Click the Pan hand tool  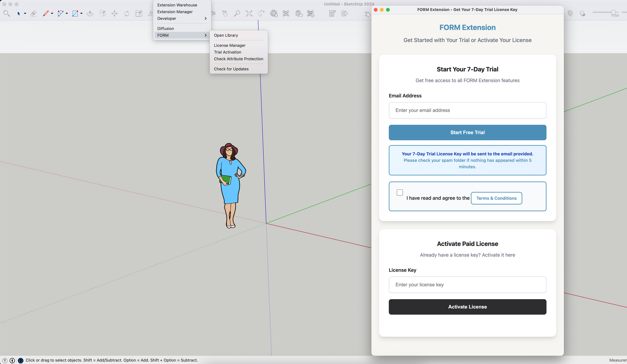[225, 13]
